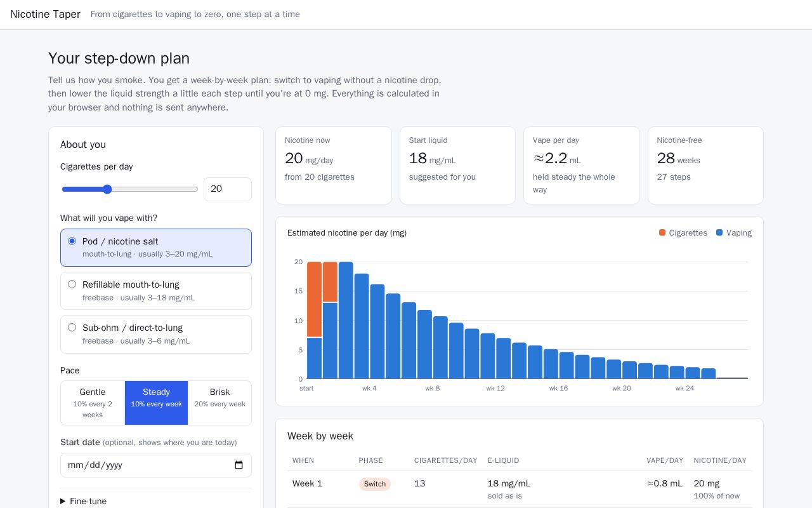812x508 pixels.
Task: Click the VAPE/DAY column header
Action: click(x=665, y=460)
